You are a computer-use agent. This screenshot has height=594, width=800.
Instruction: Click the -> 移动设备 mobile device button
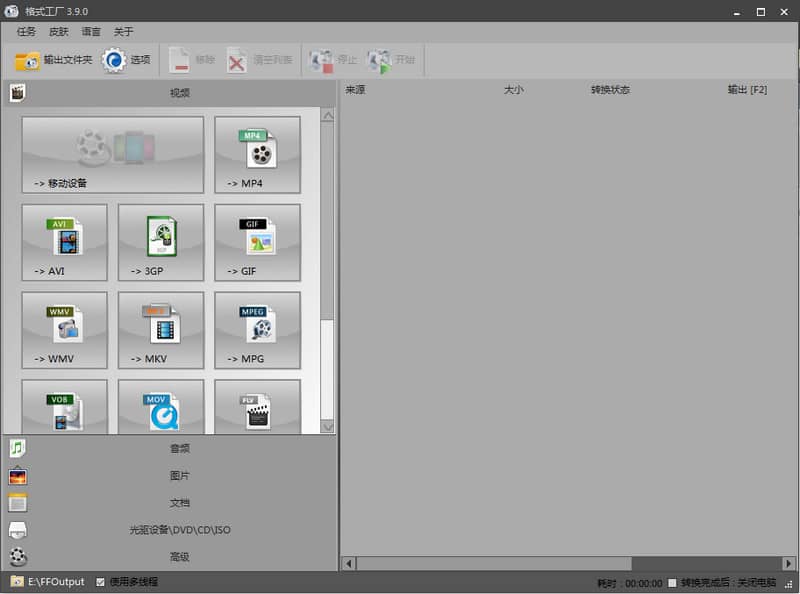[x=112, y=154]
